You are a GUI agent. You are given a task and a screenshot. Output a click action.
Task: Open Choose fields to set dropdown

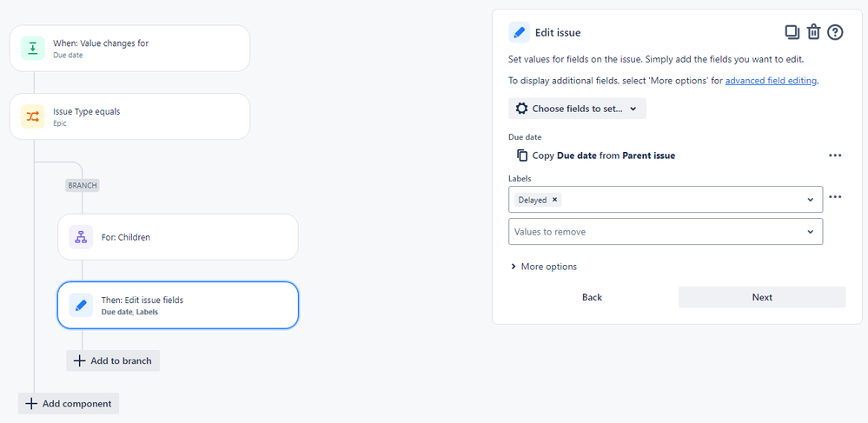point(578,109)
